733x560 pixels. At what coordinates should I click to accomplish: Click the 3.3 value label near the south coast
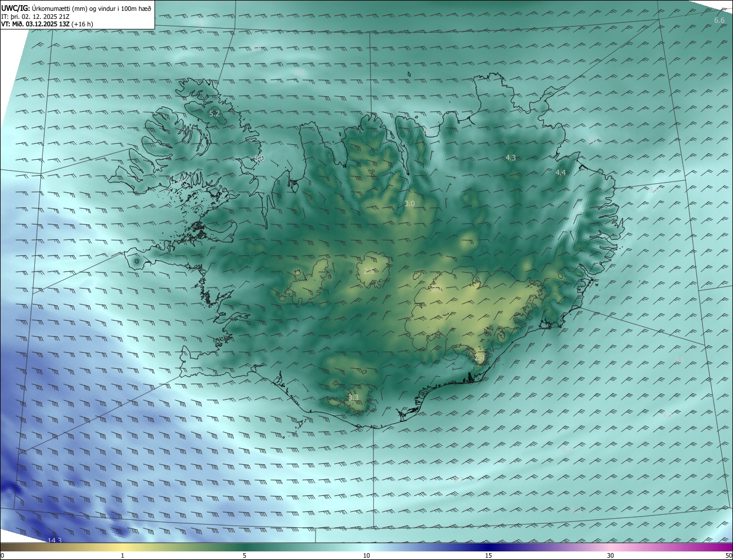pos(353,397)
